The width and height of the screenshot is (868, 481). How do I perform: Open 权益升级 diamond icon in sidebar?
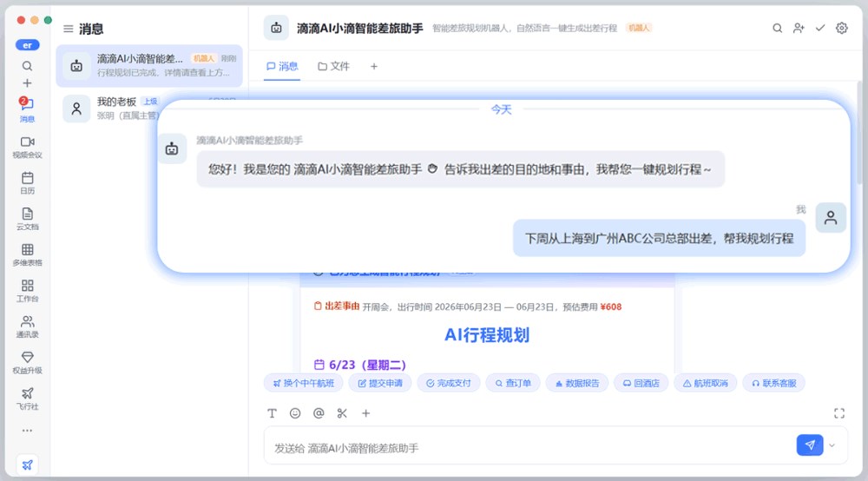tap(27, 363)
